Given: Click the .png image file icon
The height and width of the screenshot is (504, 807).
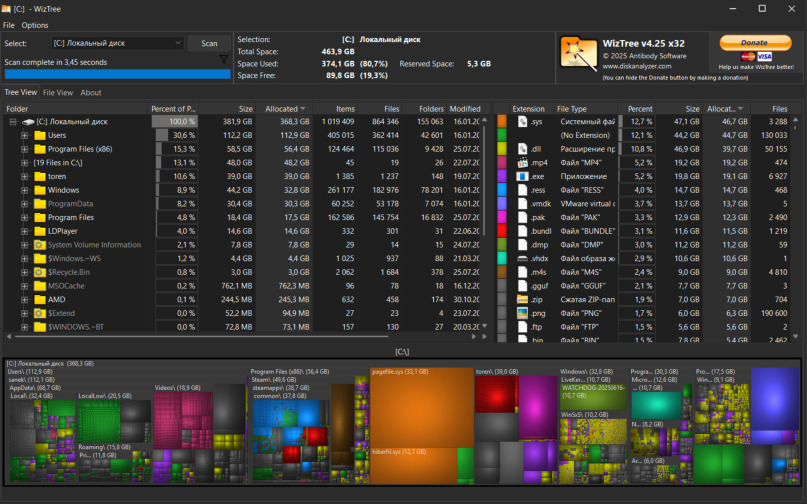Looking at the screenshot, I should [x=522, y=313].
